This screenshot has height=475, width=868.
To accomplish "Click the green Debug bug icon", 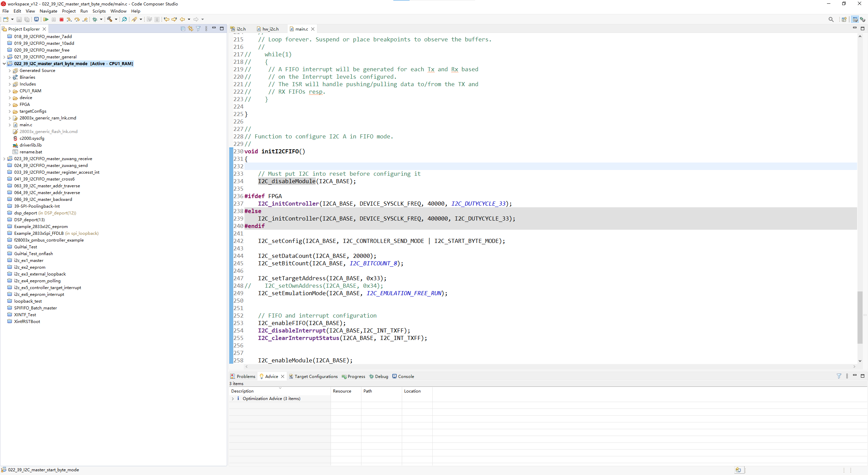I will click(x=95, y=19).
